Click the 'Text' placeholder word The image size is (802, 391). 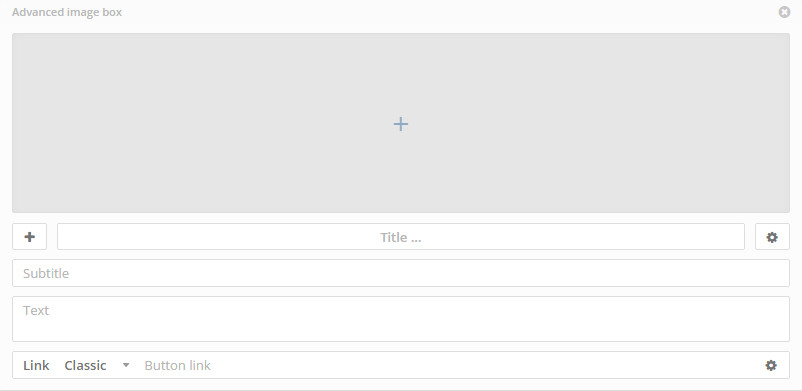coord(36,310)
